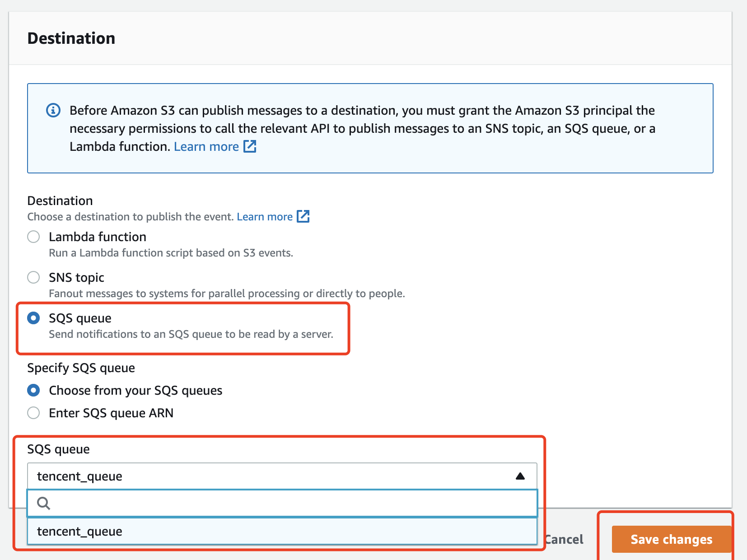This screenshot has height=560, width=747.
Task: Cancel the destination changes
Action: point(565,539)
